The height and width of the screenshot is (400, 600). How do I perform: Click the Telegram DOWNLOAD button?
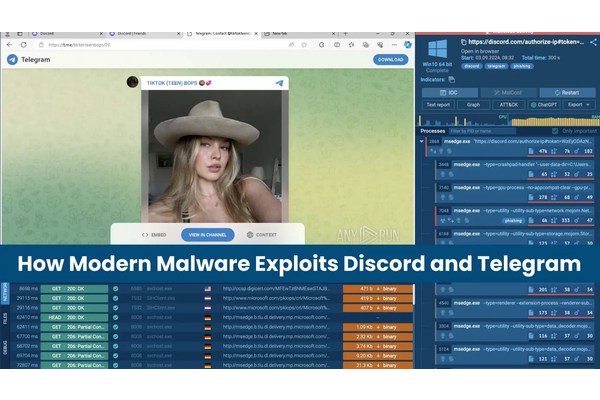tap(390, 59)
